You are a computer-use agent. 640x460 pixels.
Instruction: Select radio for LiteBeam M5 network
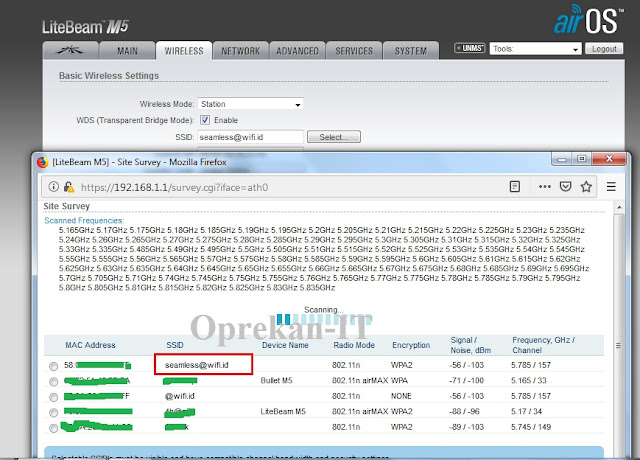coord(53,413)
